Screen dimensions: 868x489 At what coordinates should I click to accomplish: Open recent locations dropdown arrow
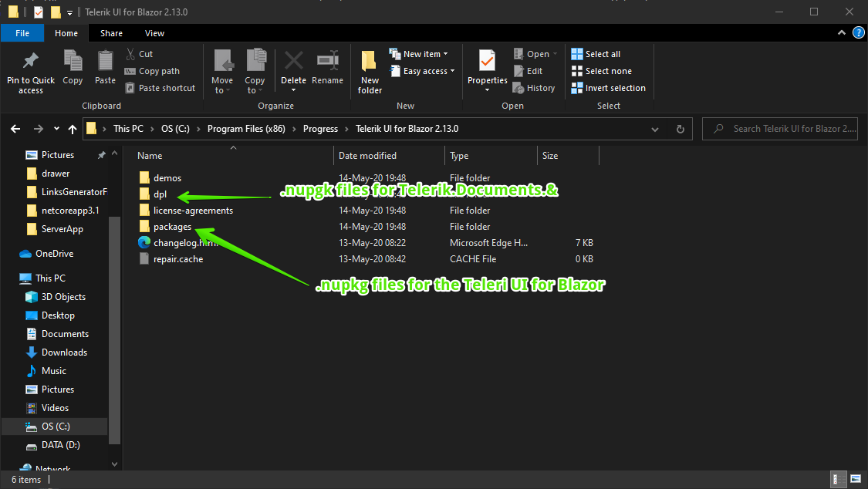coord(56,129)
